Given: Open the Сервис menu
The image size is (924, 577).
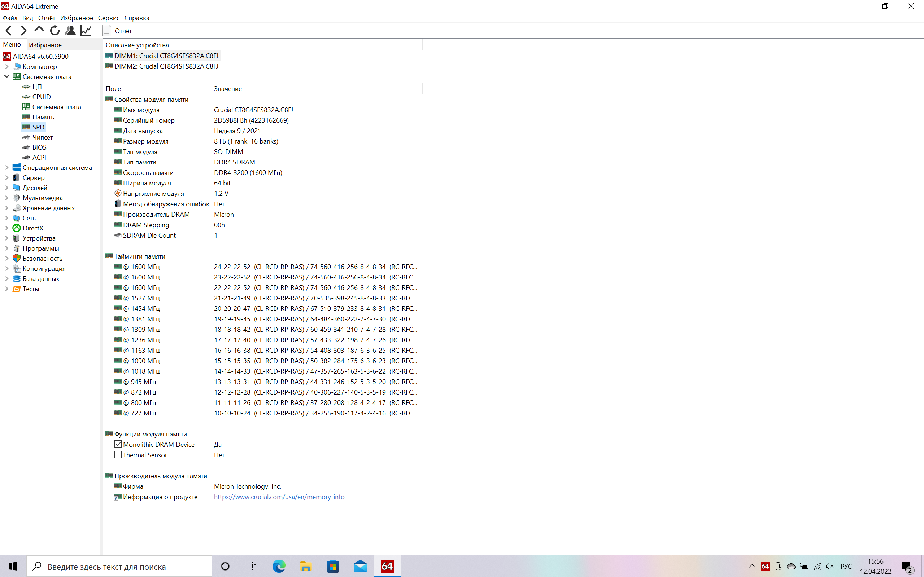Looking at the screenshot, I should [108, 18].
